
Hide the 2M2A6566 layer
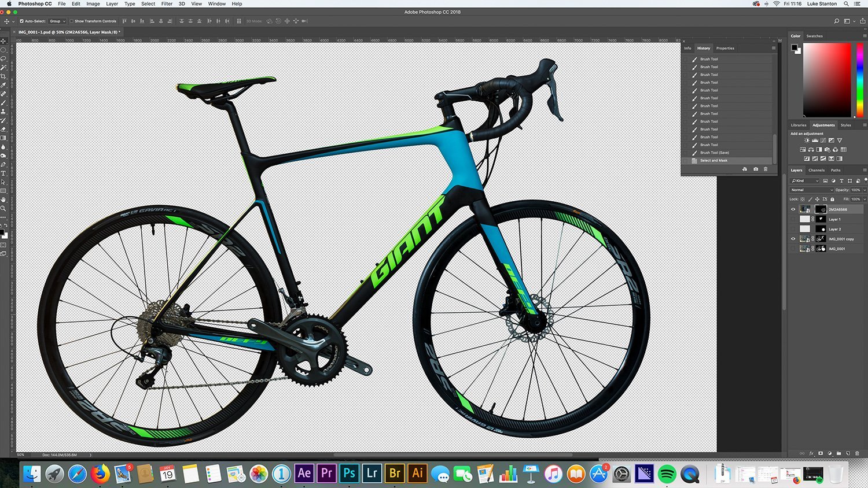[793, 209]
